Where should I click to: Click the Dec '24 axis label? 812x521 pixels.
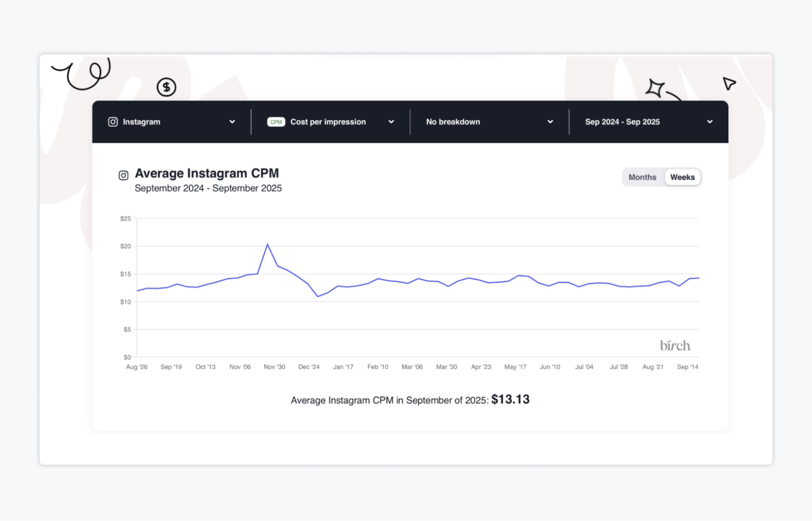[309, 367]
